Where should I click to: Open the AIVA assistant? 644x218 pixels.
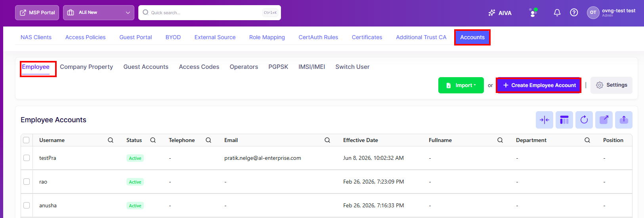tap(500, 13)
